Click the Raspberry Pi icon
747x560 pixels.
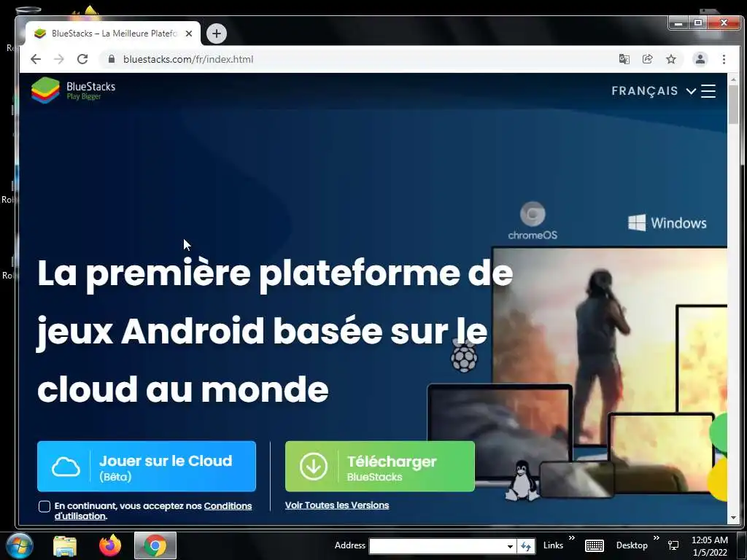[x=464, y=355]
